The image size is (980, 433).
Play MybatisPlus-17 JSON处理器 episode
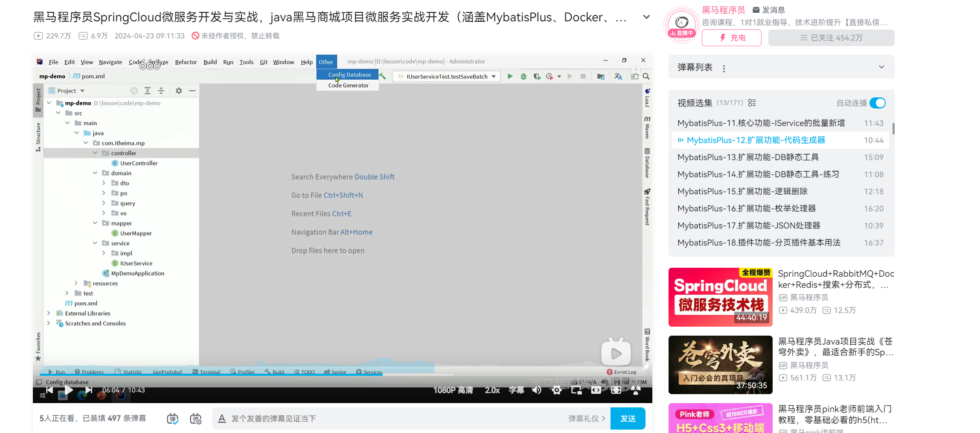pos(780,225)
